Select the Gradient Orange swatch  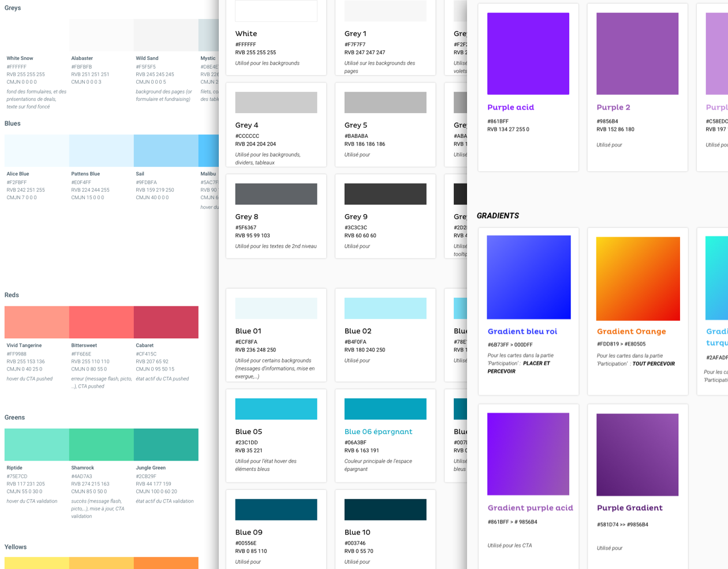click(637, 278)
